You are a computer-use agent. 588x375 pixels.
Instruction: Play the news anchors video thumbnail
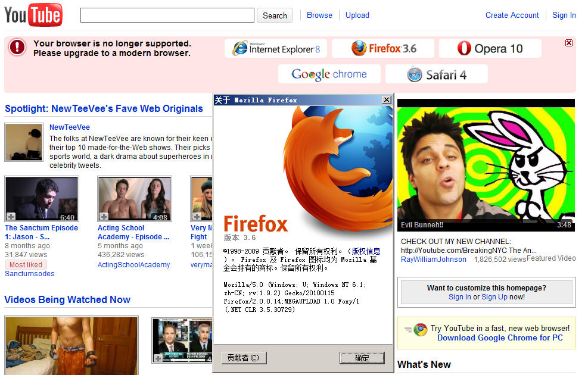[x=182, y=340]
